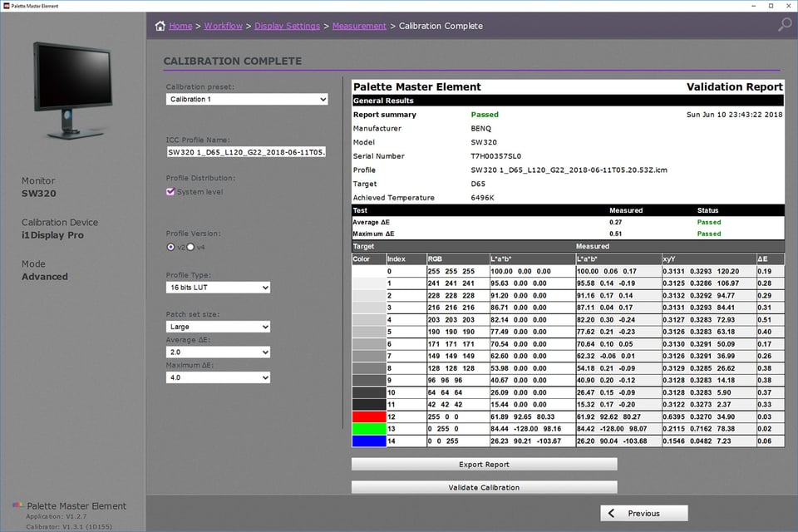Image resolution: width=798 pixels, height=532 pixels.
Task: Click the Maximum ΔE measured '0.51'
Action: (615, 234)
